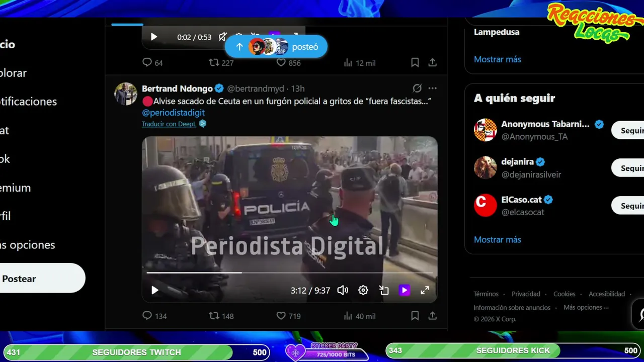Follow the @dejanirasilveir account
This screenshot has height=362, width=644.
click(629, 168)
